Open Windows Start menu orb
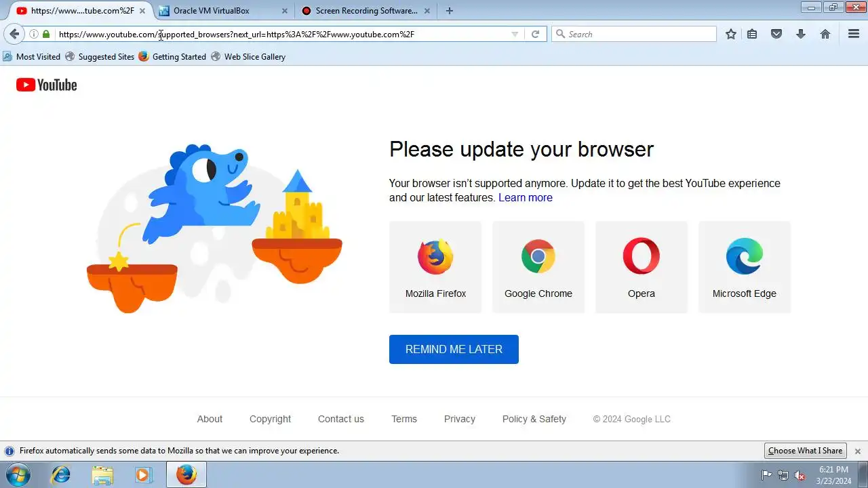 (x=18, y=475)
